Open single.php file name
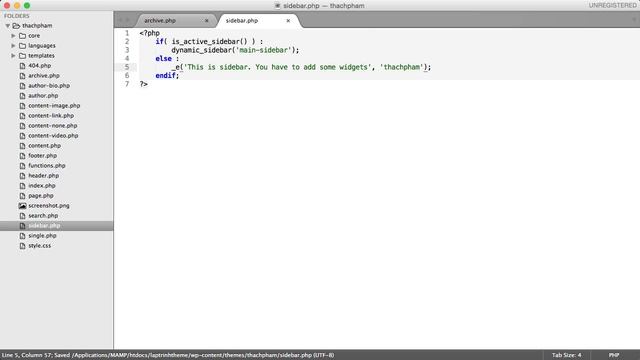 [42, 236]
